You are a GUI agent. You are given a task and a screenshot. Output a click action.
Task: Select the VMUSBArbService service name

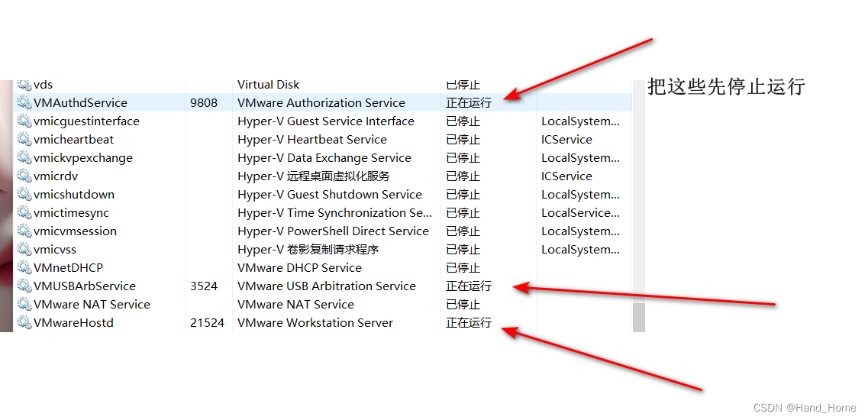84,286
